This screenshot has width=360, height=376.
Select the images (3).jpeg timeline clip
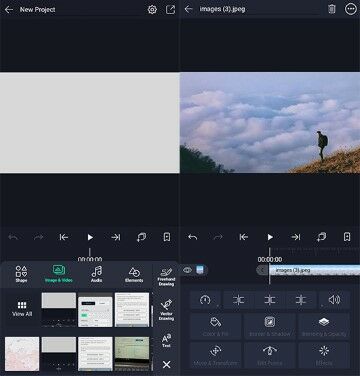[314, 270]
